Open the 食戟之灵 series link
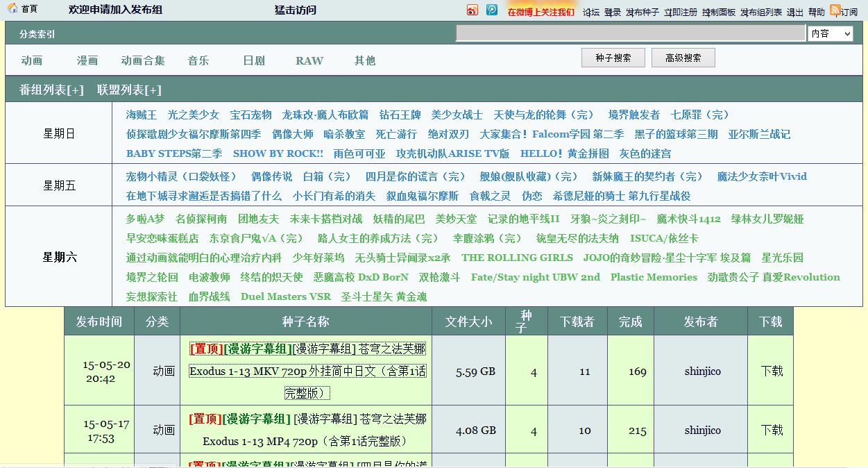This screenshot has height=468, width=868. click(x=491, y=196)
